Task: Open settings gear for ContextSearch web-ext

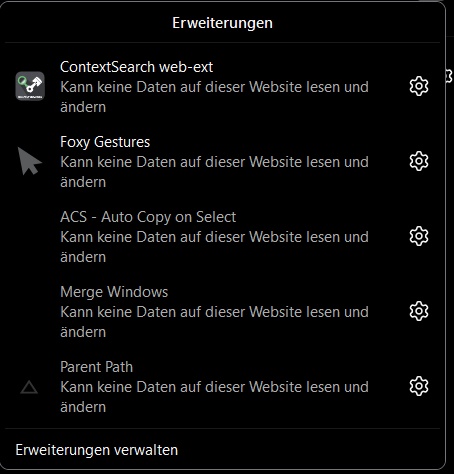Action: (x=419, y=86)
